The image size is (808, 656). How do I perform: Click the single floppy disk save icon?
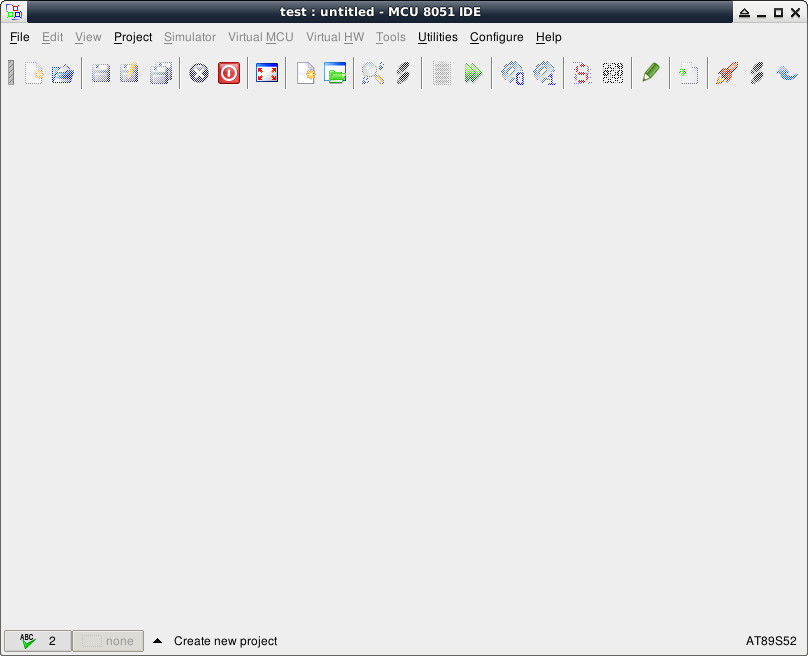[x=101, y=73]
